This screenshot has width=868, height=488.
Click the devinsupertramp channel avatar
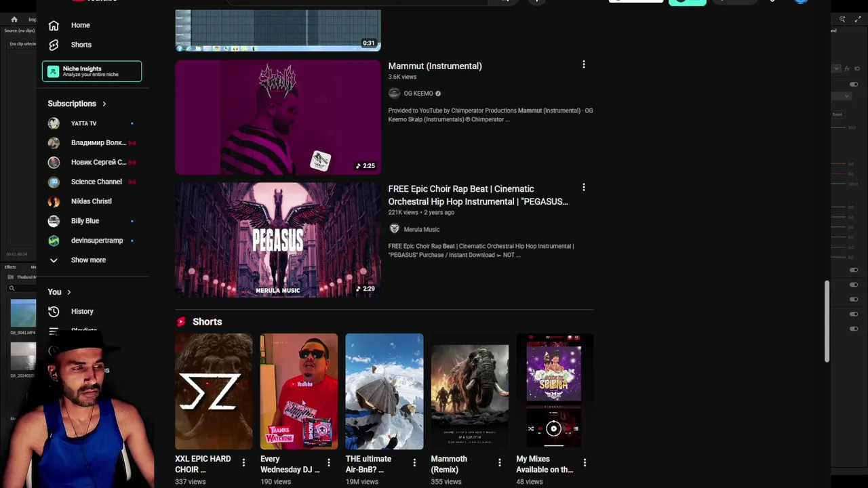click(54, 241)
